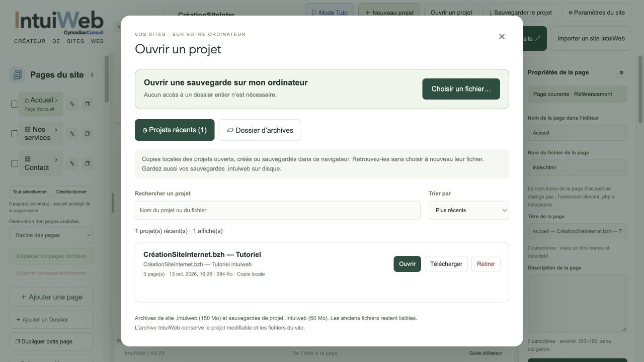644x362 pixels.
Task: Open the CréationSiteInternet.bzh — Tutoriel project with Ouvrir
Action: pyautogui.click(x=407, y=264)
